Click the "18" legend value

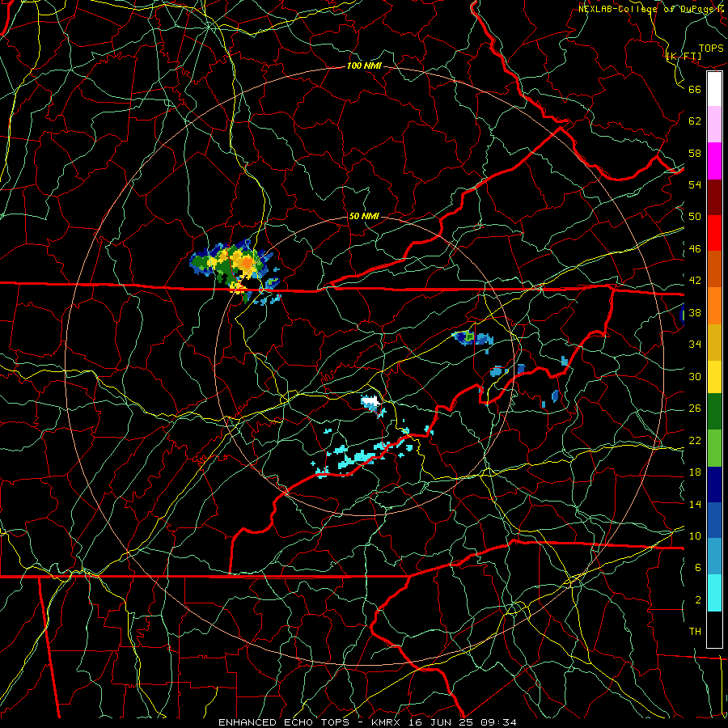[695, 472]
